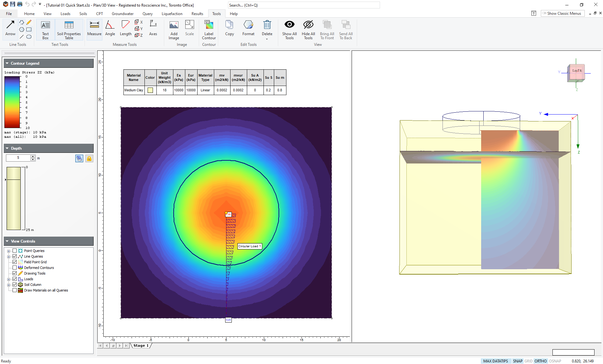Toggle the Deformed Contours checkbox
The height and width of the screenshot is (364, 603).
(15, 268)
